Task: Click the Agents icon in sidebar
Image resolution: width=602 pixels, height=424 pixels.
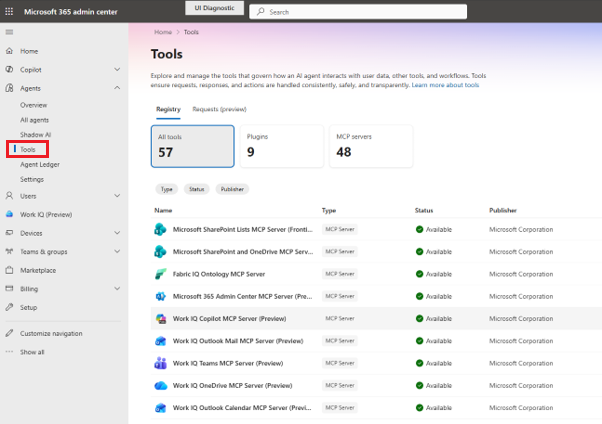Action: click(x=9, y=88)
